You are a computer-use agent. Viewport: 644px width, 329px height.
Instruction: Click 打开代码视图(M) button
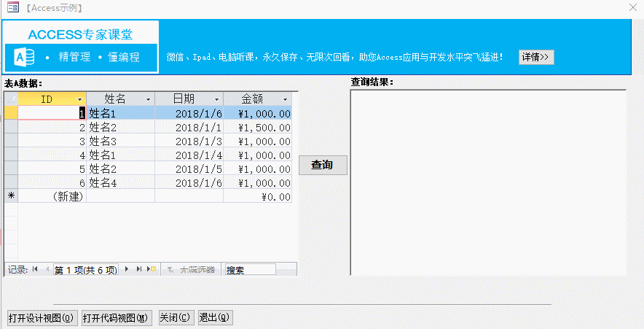point(117,318)
